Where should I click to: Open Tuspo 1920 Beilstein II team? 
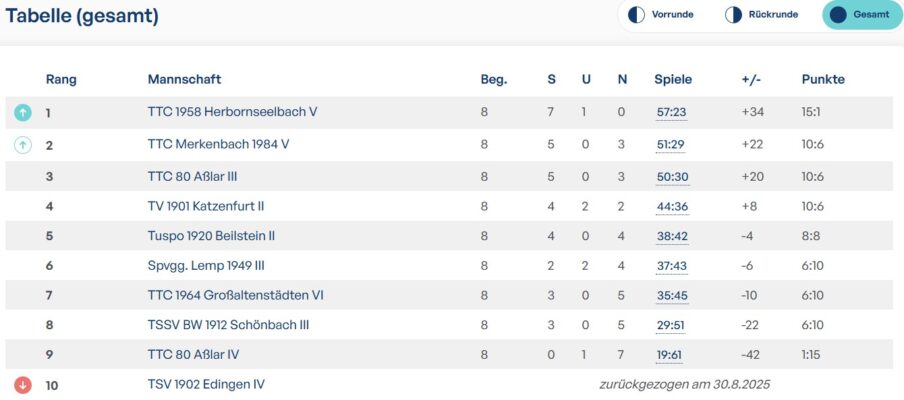211,236
